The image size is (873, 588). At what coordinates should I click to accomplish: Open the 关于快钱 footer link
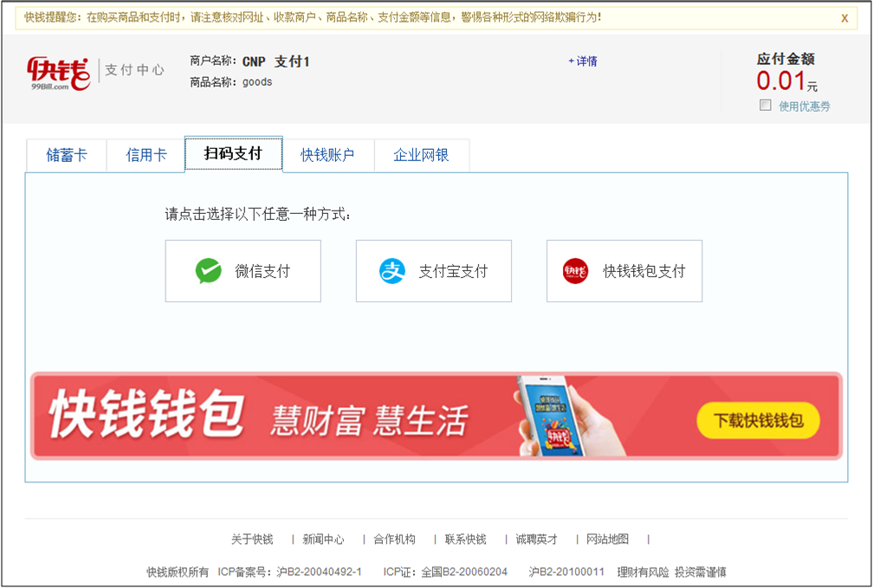tap(252, 539)
